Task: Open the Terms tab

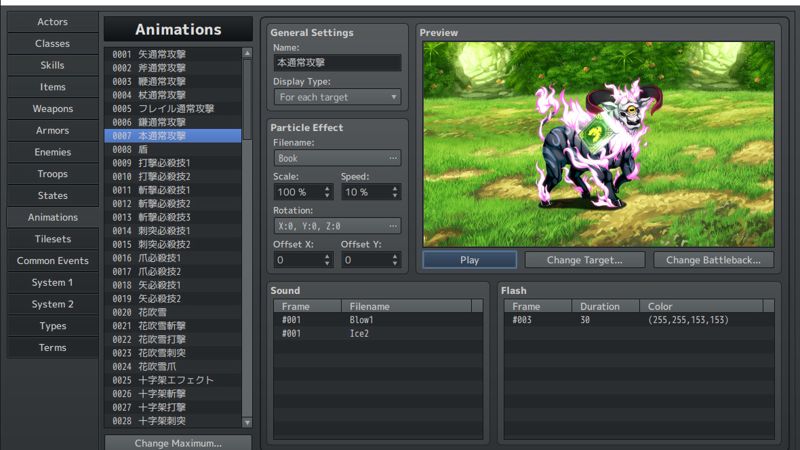Action: pyautogui.click(x=53, y=347)
